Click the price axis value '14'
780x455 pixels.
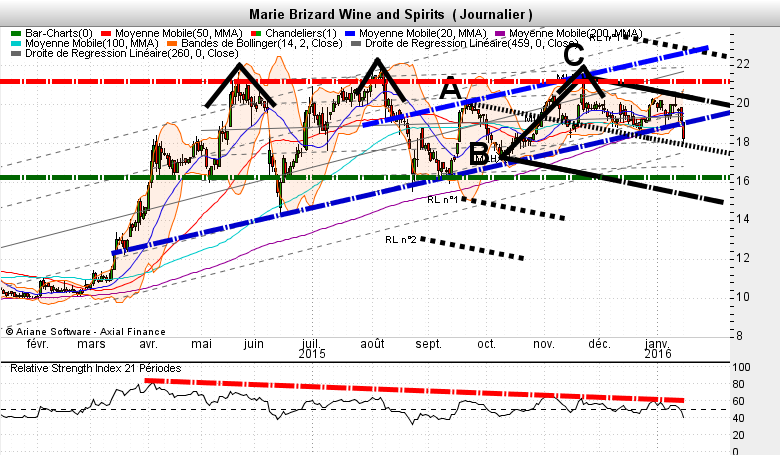point(743,219)
